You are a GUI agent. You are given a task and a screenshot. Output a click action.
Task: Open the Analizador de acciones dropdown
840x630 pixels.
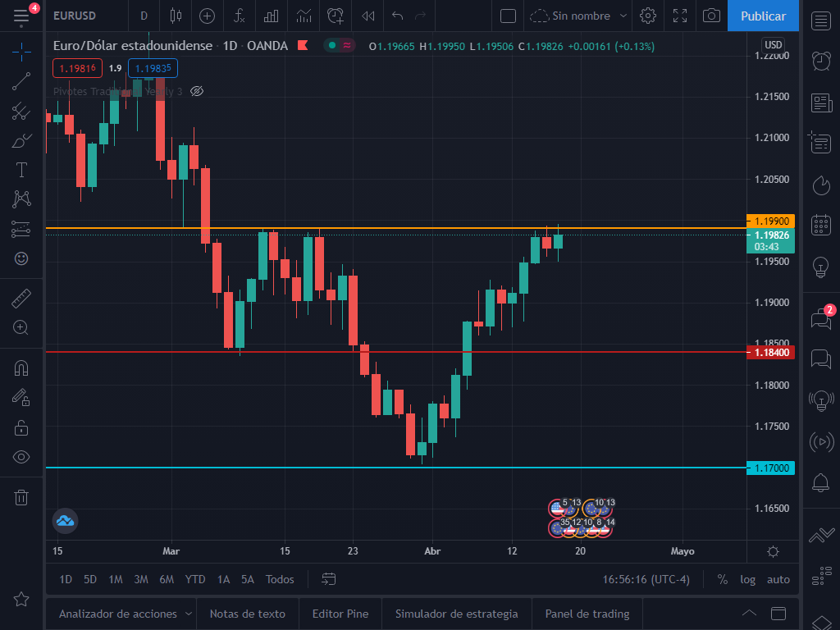[x=125, y=614]
